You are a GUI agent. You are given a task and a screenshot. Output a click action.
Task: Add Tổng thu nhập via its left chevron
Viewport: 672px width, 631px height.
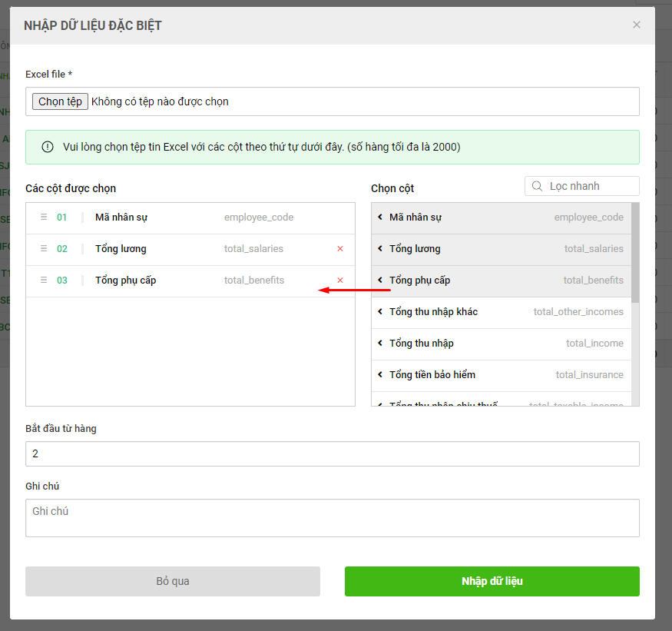(x=379, y=343)
